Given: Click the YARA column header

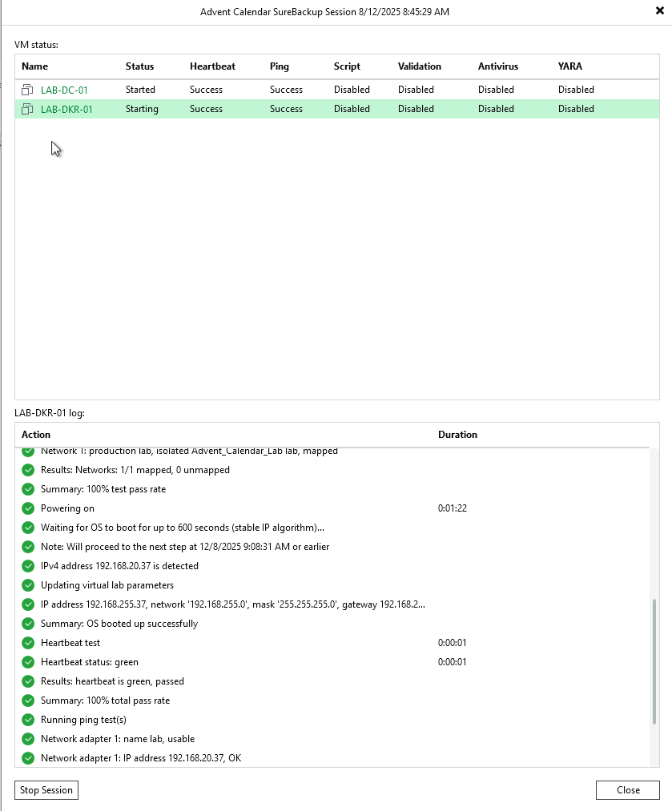Looking at the screenshot, I should click(x=570, y=66).
